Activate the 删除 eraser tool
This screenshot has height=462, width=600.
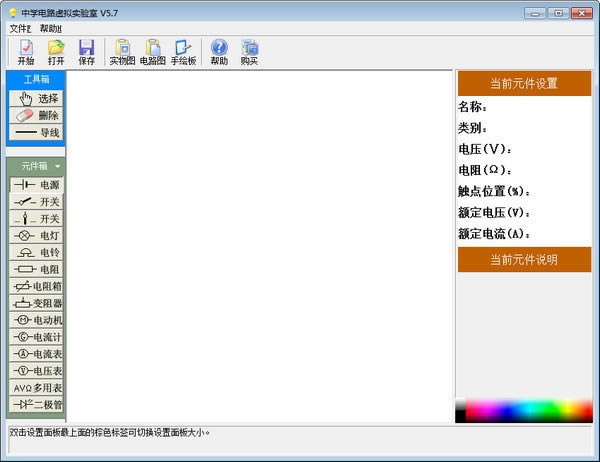36,115
